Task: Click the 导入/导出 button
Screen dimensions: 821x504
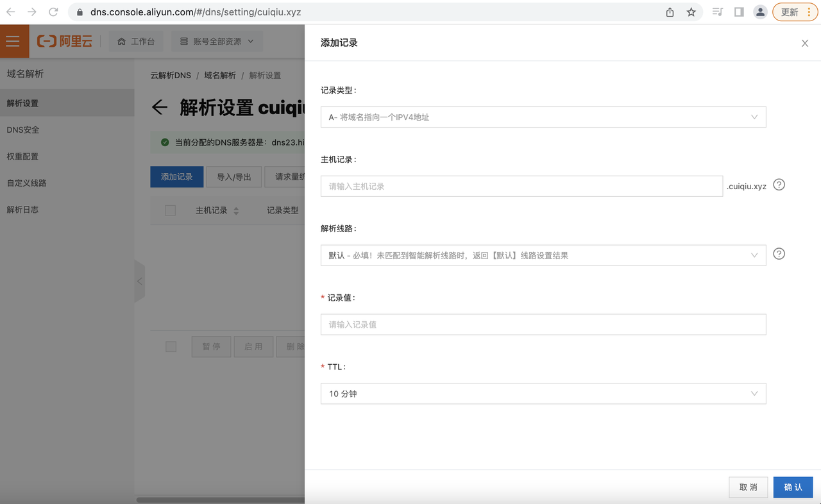Action: (234, 177)
